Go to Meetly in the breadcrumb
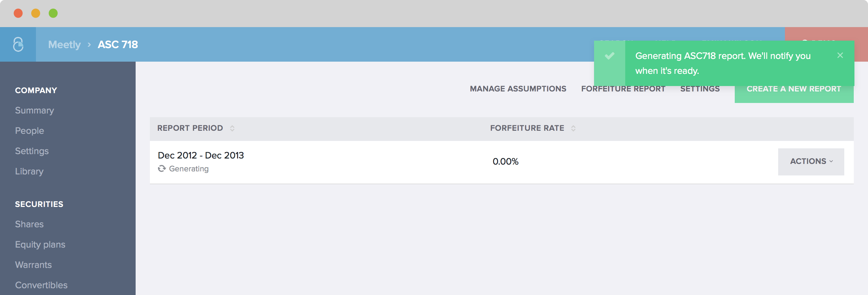 click(x=64, y=44)
